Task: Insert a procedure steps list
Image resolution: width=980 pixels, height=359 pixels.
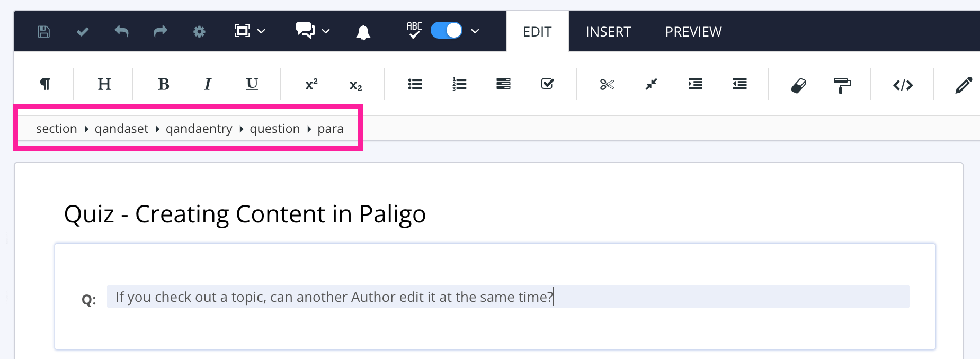Action: pos(503,84)
